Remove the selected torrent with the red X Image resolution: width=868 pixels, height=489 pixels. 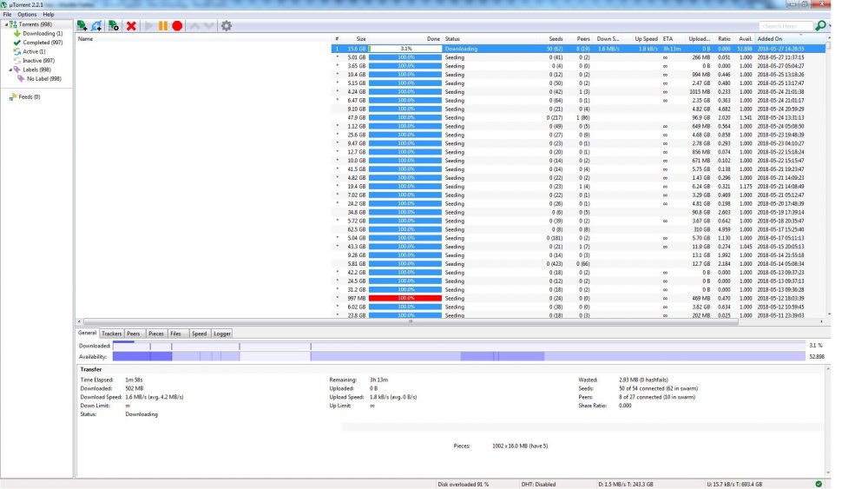coord(131,25)
